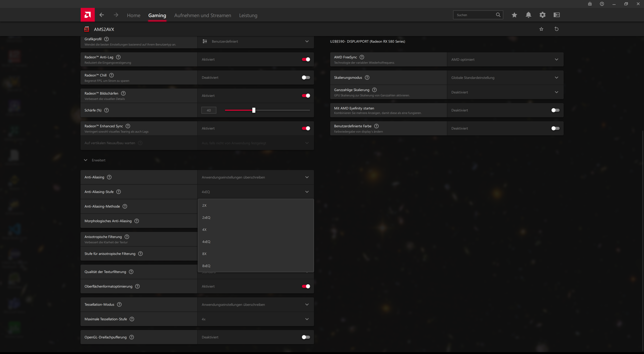Show help for Morphologisches Anti-Aliasing
Viewport: 644px width, 354px height.
(x=137, y=221)
